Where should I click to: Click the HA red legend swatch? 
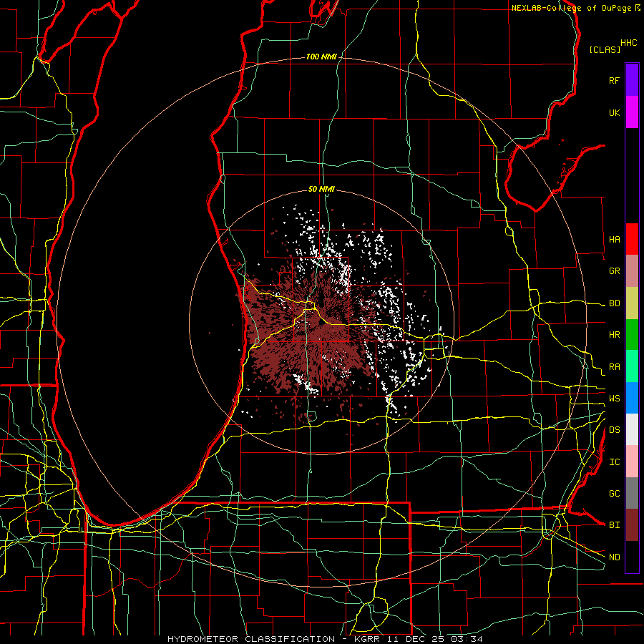pyautogui.click(x=632, y=239)
